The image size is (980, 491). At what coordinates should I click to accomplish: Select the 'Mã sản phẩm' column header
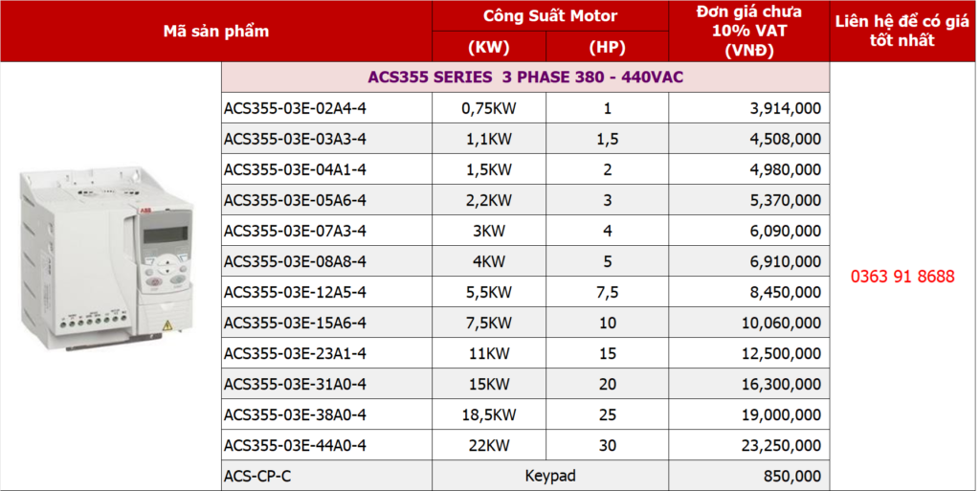[215, 32]
